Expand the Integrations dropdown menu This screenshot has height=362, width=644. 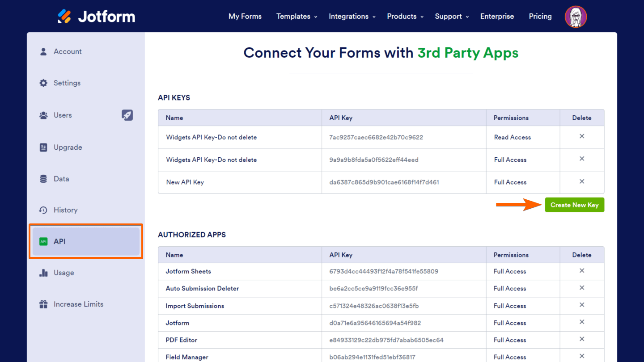[x=352, y=17]
